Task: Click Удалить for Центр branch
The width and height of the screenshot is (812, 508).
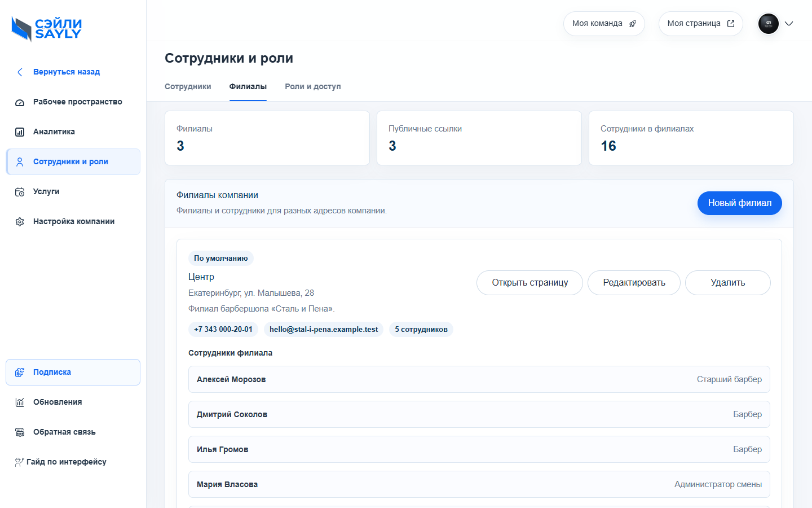Action: [728, 283]
